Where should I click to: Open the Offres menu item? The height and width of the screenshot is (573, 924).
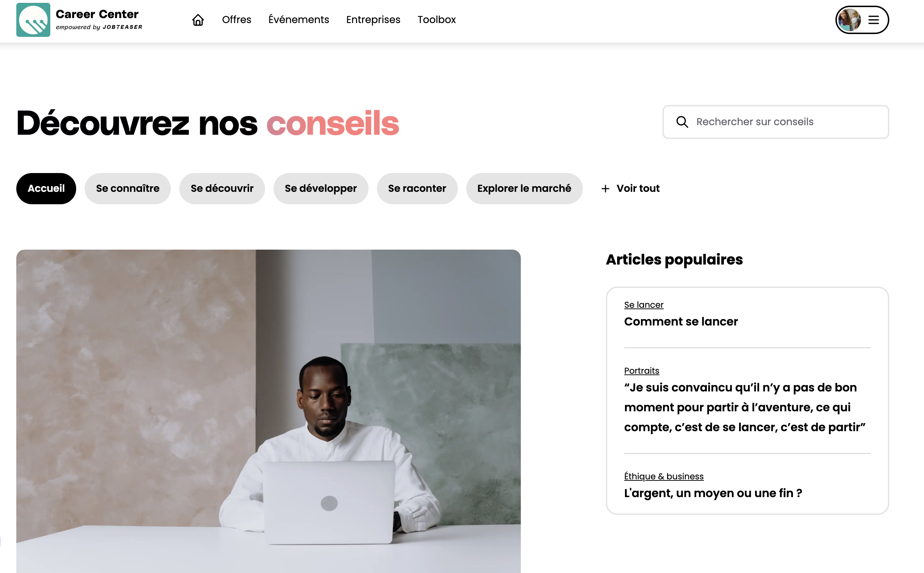coord(237,20)
